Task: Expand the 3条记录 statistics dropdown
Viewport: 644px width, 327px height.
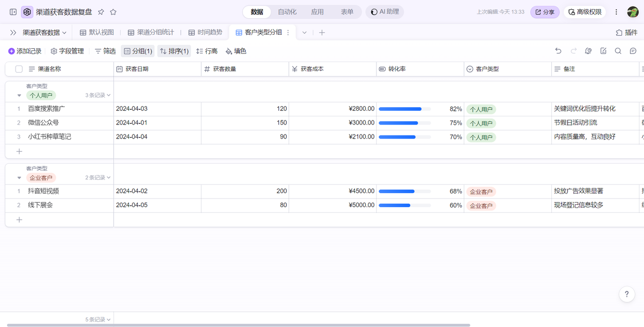Action: click(98, 95)
